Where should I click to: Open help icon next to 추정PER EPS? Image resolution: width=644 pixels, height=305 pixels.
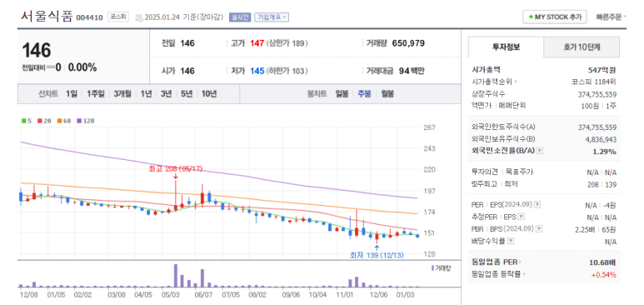click(521, 217)
